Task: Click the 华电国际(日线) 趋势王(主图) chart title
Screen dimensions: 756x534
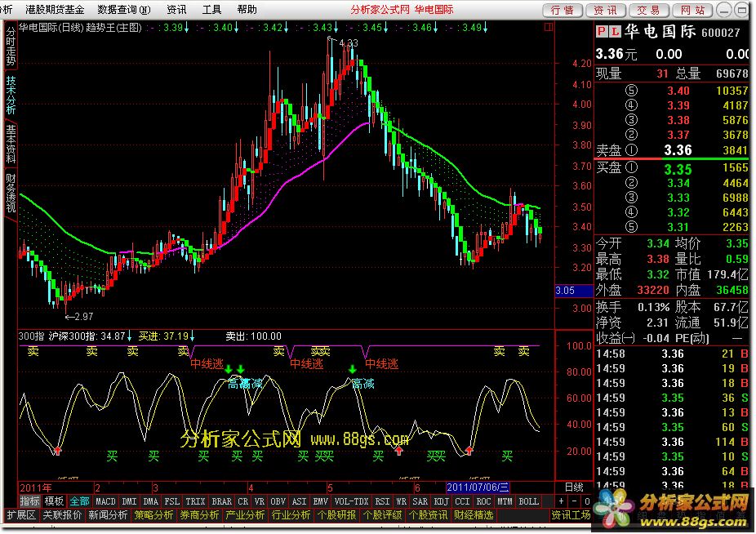Action: [81, 28]
